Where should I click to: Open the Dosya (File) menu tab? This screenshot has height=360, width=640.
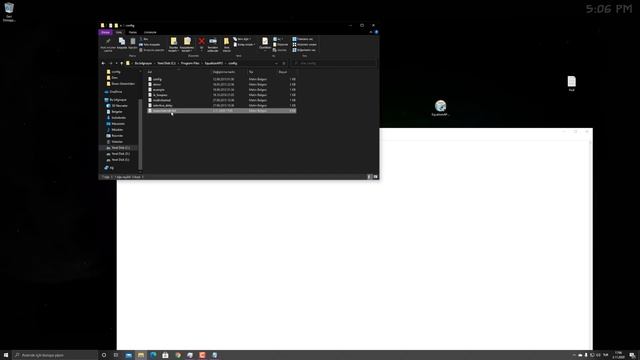click(105, 32)
